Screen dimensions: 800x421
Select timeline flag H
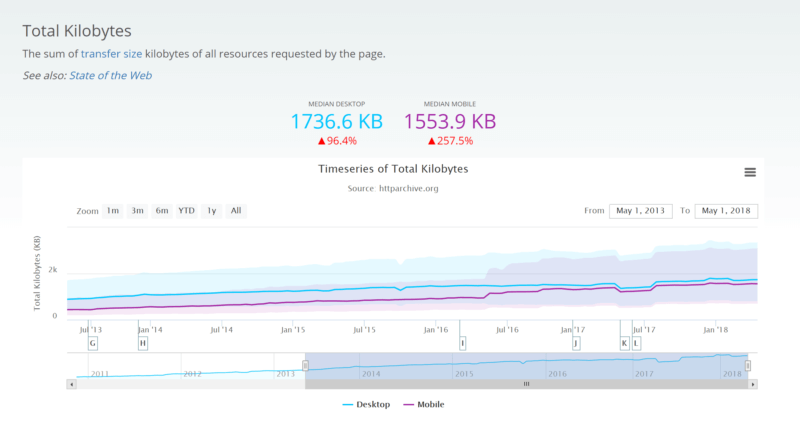(x=143, y=343)
